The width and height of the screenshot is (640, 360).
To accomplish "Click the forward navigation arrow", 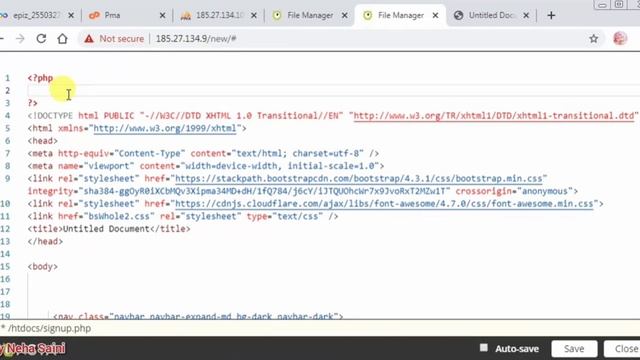I will pos(20,39).
